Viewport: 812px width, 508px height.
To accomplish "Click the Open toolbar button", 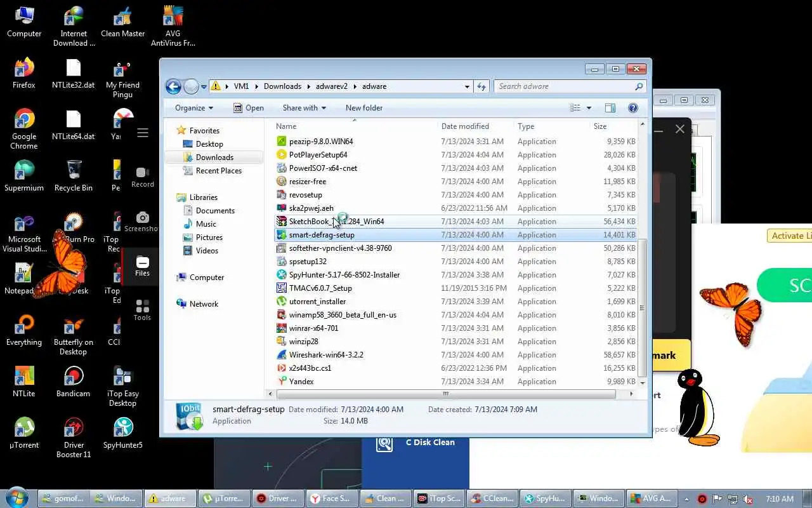I will click(249, 108).
